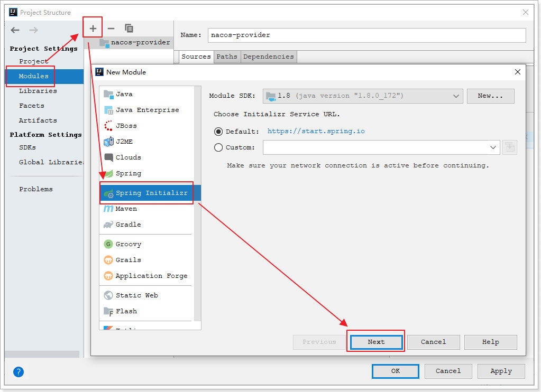The width and height of the screenshot is (541, 392).
Task: Click the left sidebar horizontal scrollbar
Action: pos(42,354)
